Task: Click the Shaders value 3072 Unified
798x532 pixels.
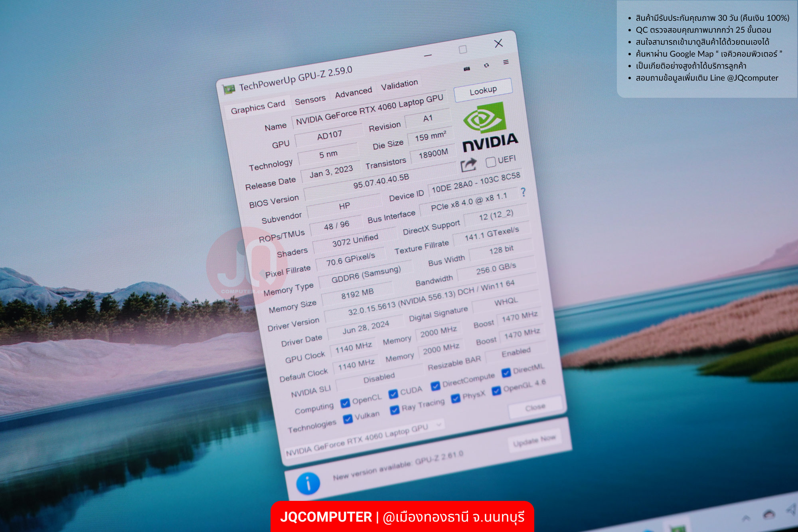Action: (x=355, y=241)
